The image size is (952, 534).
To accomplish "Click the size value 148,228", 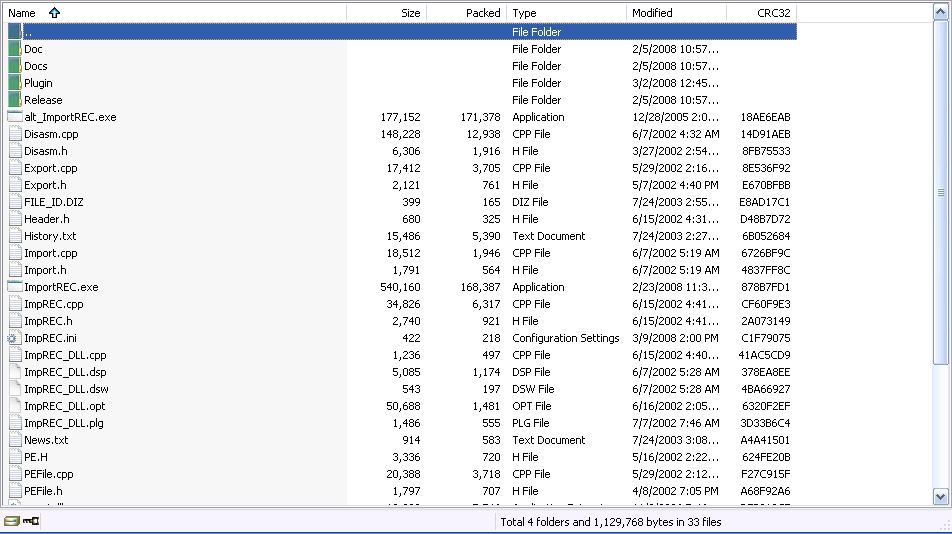I will point(400,134).
